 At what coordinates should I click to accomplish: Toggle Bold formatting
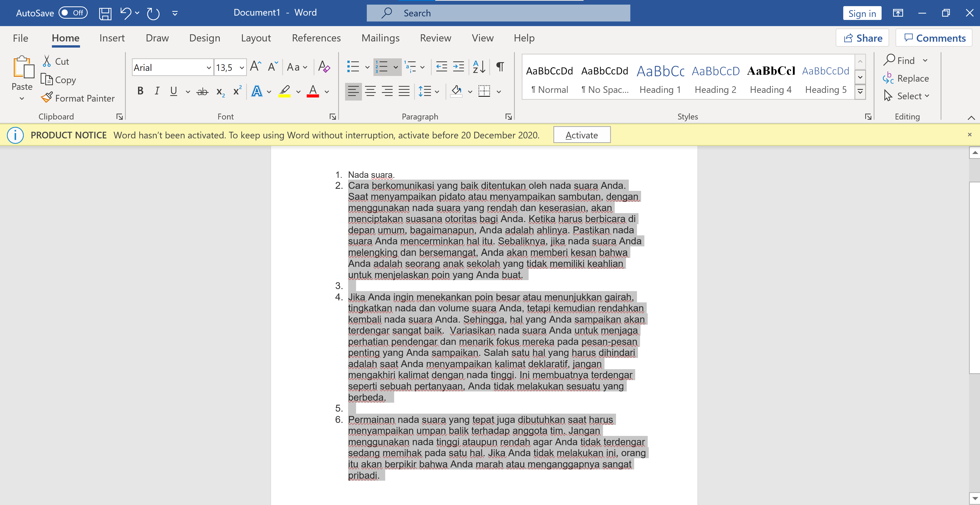point(140,91)
